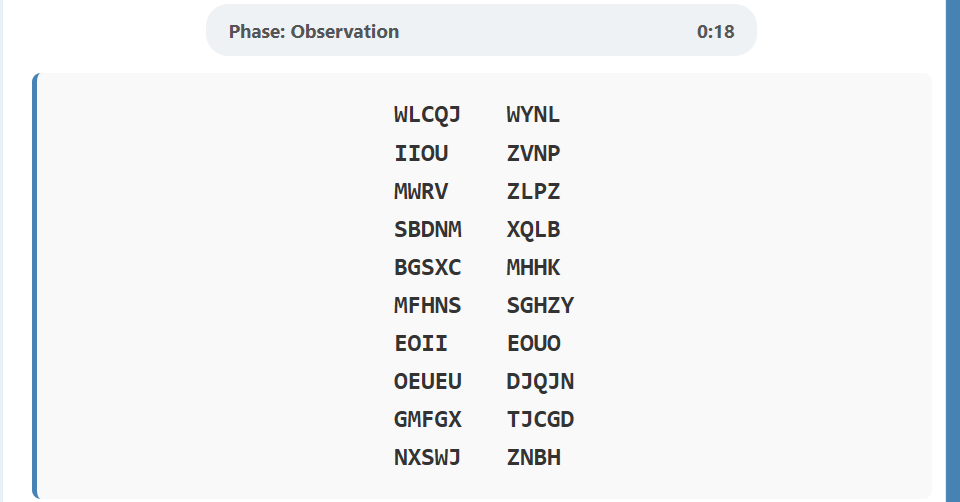The height and width of the screenshot is (502, 960).
Task: Select the string BGSXC
Action: (427, 268)
